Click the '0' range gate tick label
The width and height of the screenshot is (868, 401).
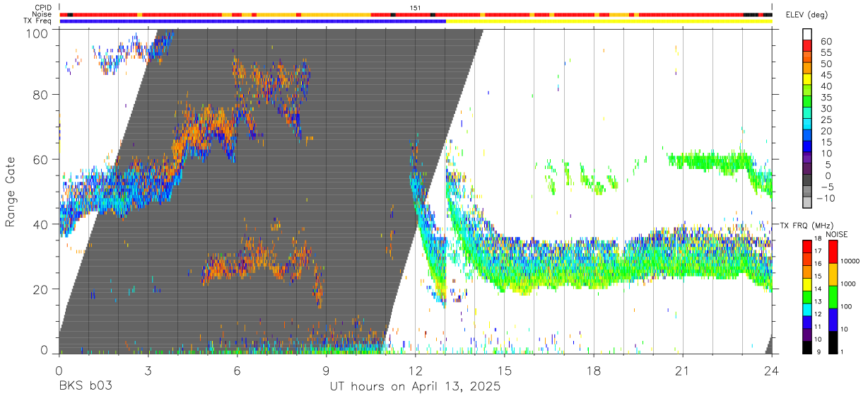[44, 349]
